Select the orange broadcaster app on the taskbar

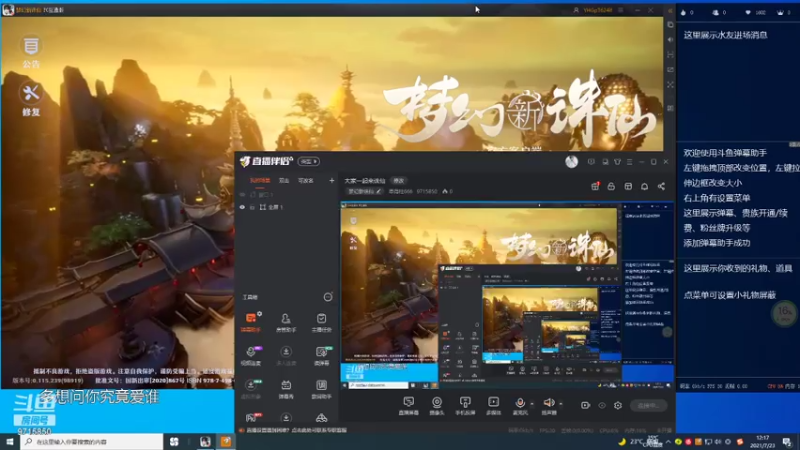[226, 441]
